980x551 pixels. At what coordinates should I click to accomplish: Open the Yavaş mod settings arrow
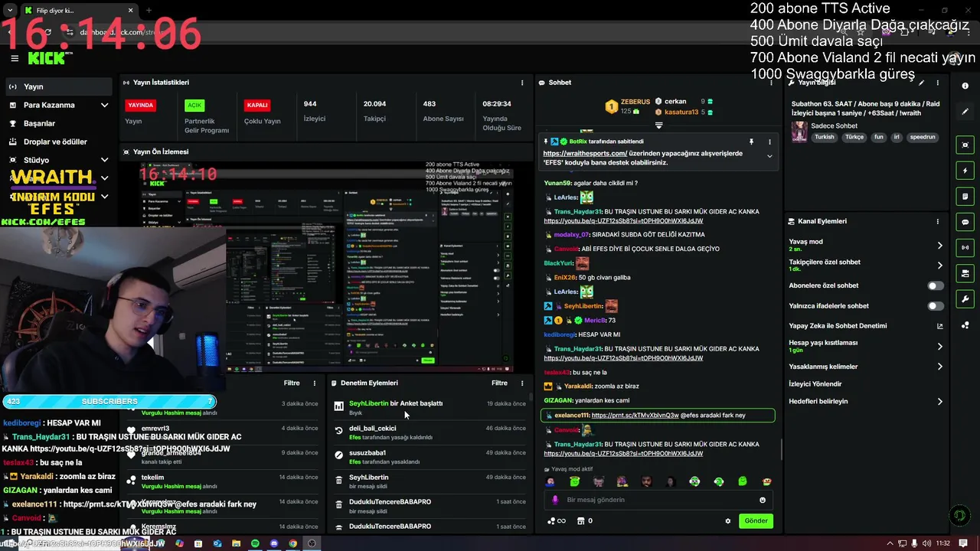[940, 246]
